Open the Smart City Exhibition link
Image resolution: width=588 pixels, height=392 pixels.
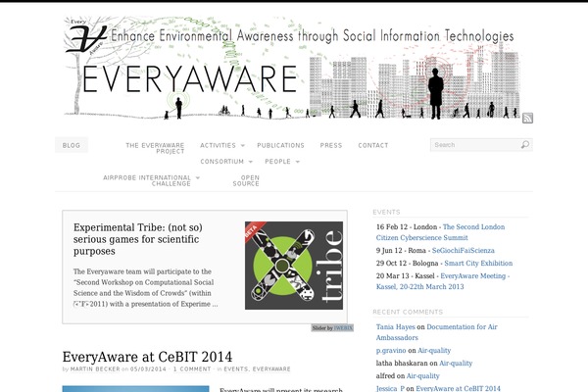478,263
